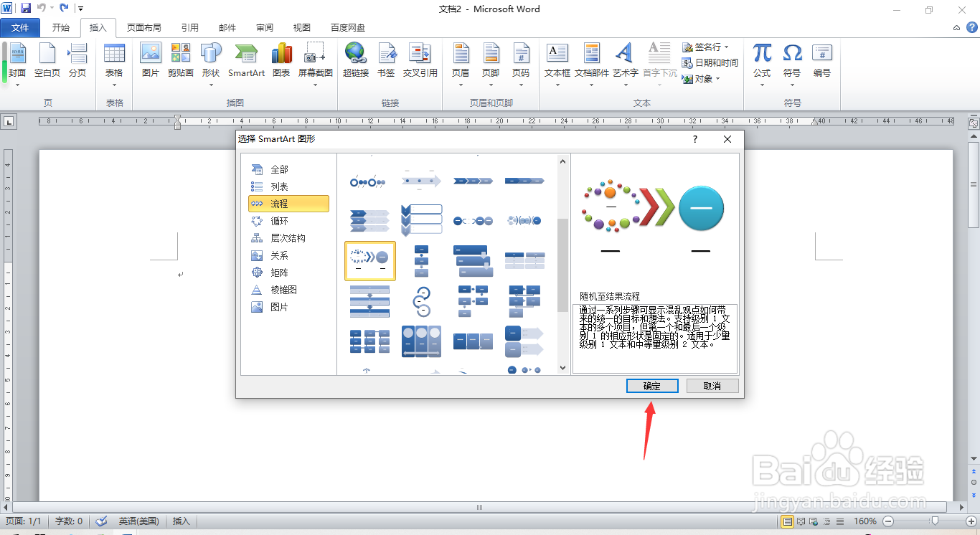Screen dimensions: 980x535
Task: Add a bookmark with 书签 icon
Action: click(x=386, y=60)
